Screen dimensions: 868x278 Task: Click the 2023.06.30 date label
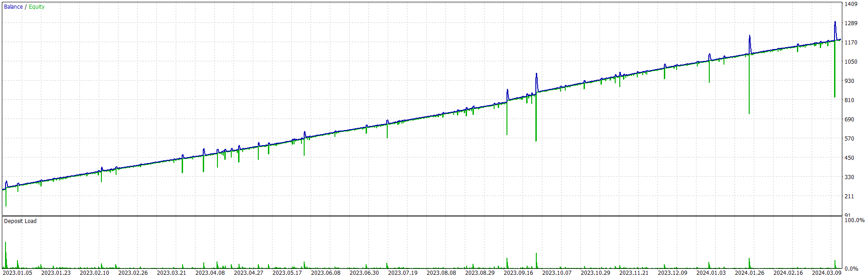(364, 273)
